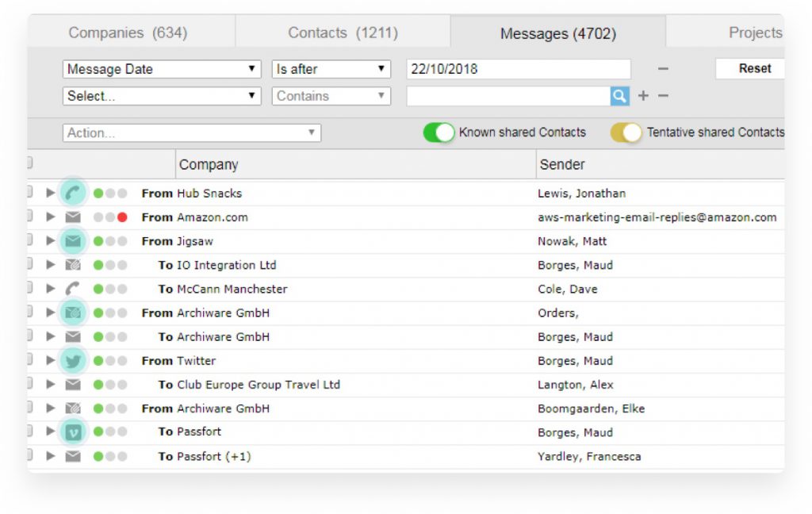Expand the Amazon.com message row
Viewport: 812px width, 514px height.
click(x=50, y=217)
